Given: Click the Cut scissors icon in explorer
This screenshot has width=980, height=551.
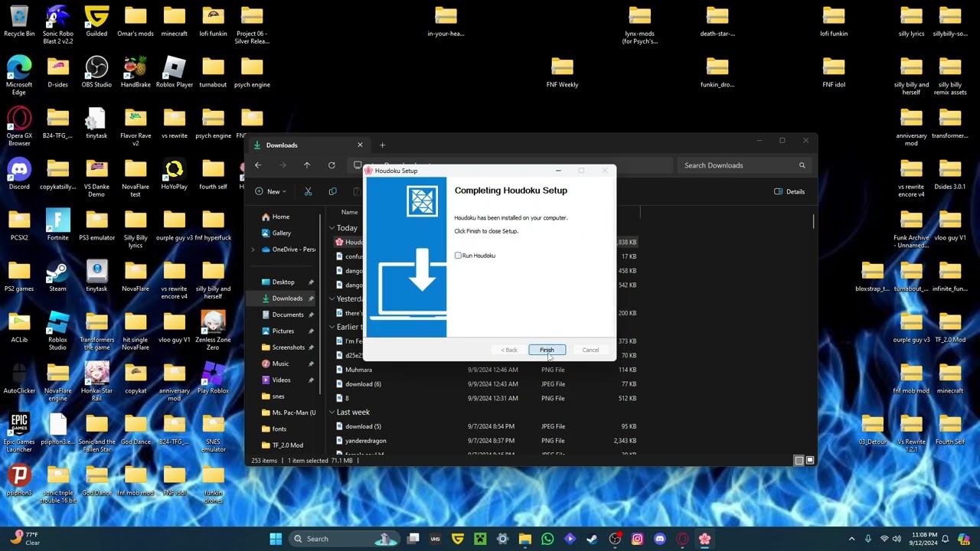Looking at the screenshot, I should (x=308, y=191).
